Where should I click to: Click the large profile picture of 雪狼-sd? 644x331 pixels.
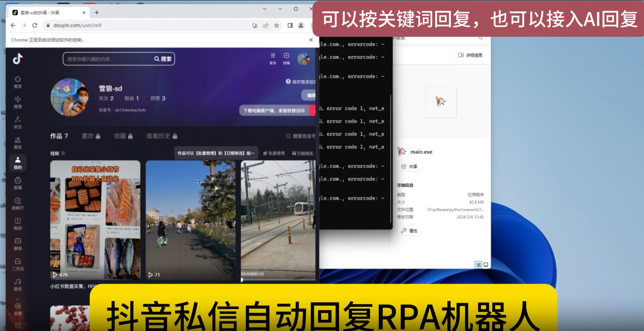pyautogui.click(x=70, y=98)
